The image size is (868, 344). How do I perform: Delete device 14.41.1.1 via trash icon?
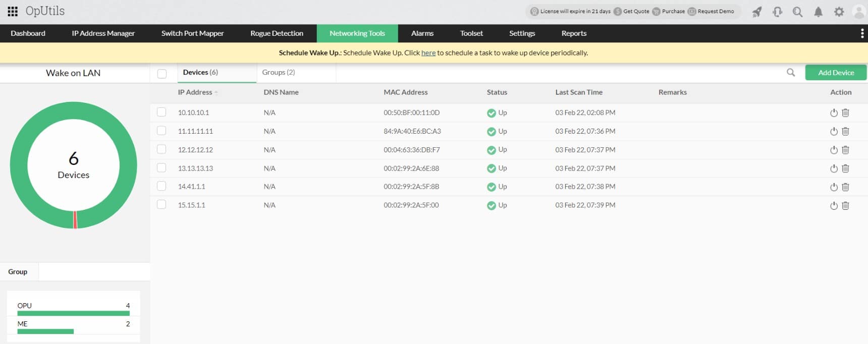point(846,187)
